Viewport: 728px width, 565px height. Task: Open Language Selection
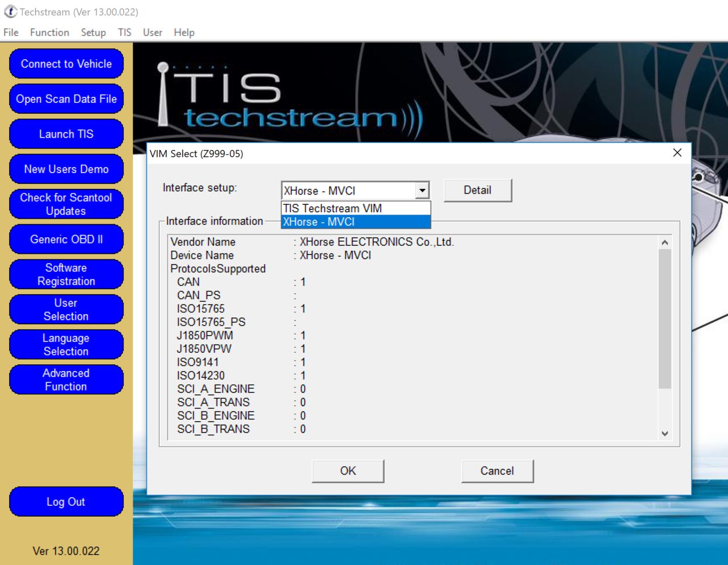(x=66, y=345)
